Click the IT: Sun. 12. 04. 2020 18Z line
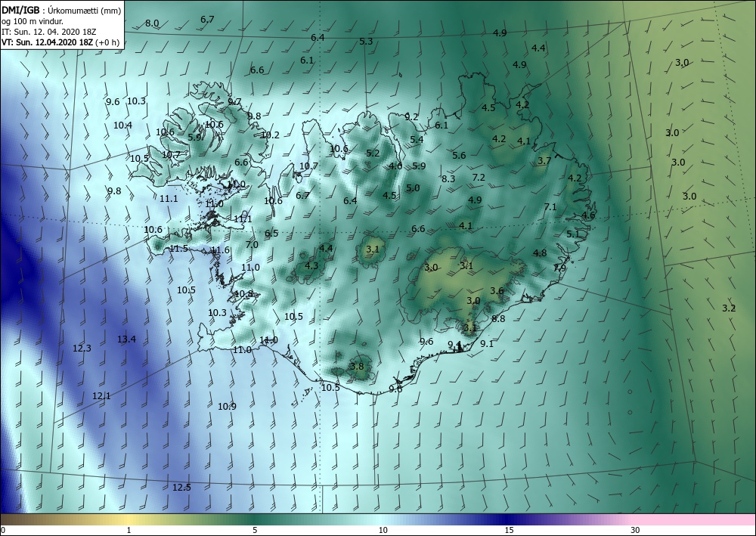Image resolution: width=756 pixels, height=536 pixels. (x=49, y=31)
